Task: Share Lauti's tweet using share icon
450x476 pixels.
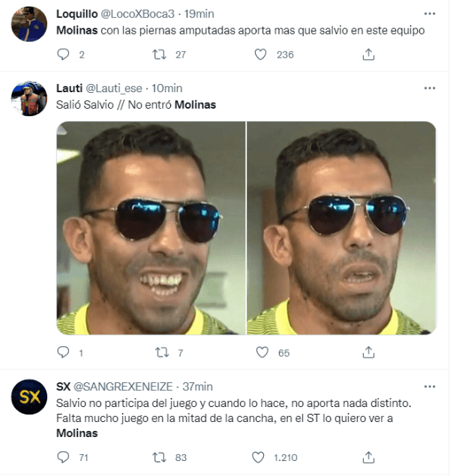Action: tap(368, 352)
